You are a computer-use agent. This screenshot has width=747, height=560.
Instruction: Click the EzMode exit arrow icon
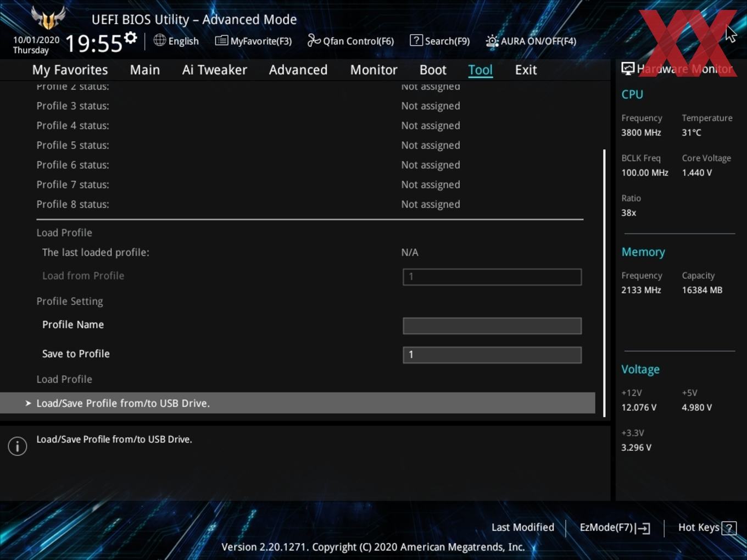(x=643, y=528)
